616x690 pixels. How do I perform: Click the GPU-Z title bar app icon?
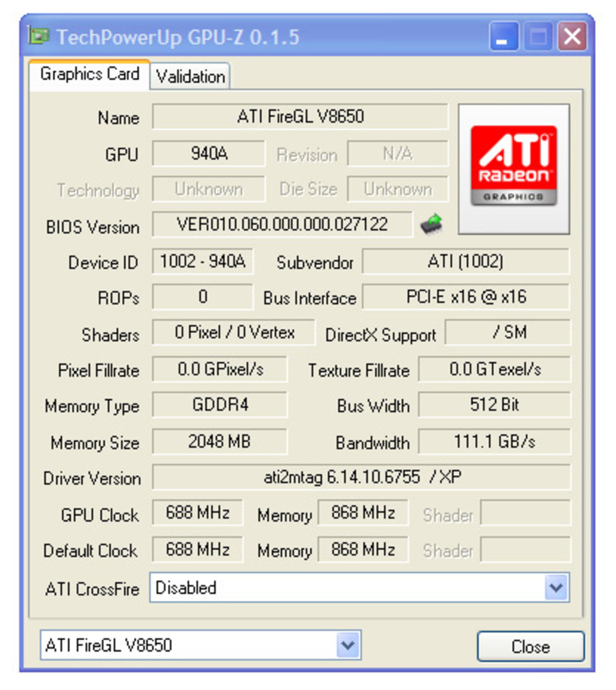pos(39,36)
